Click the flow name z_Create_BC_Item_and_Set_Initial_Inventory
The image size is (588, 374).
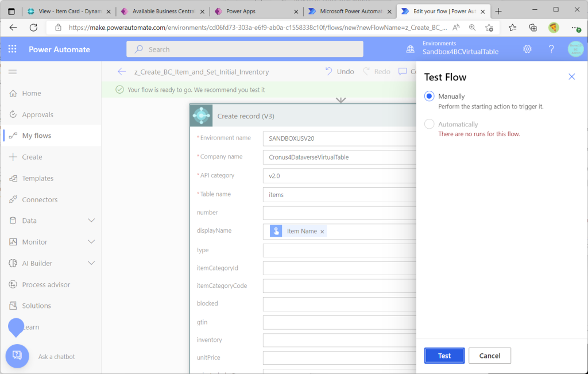pyautogui.click(x=202, y=72)
